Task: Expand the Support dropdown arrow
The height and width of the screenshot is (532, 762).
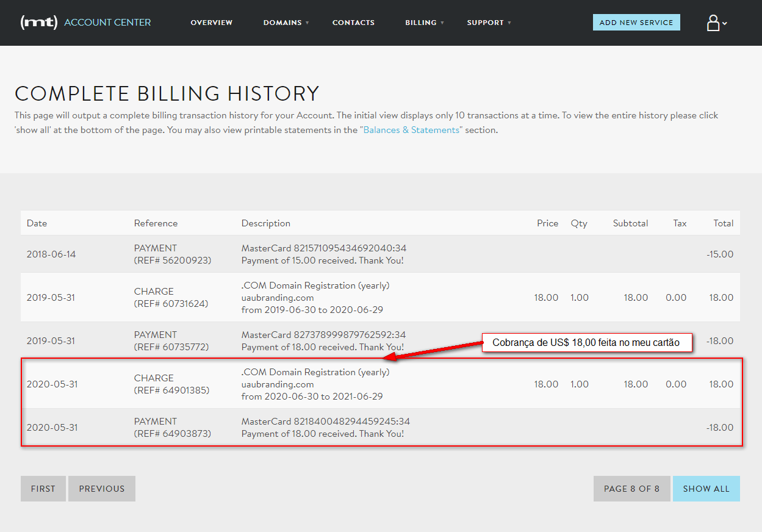Action: pyautogui.click(x=509, y=23)
